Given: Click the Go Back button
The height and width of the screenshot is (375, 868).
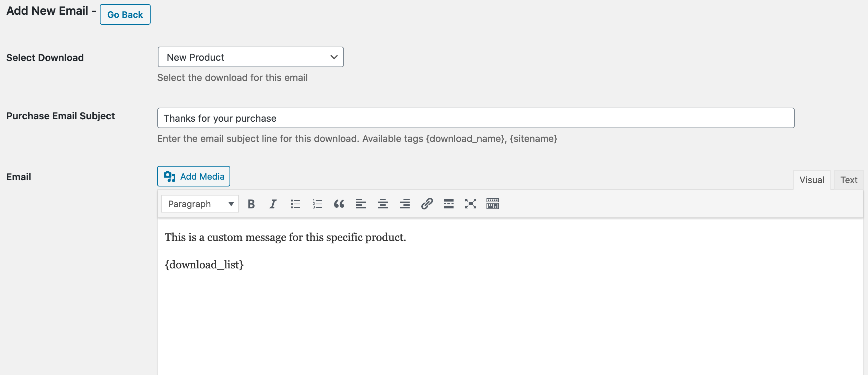Looking at the screenshot, I should [x=125, y=14].
